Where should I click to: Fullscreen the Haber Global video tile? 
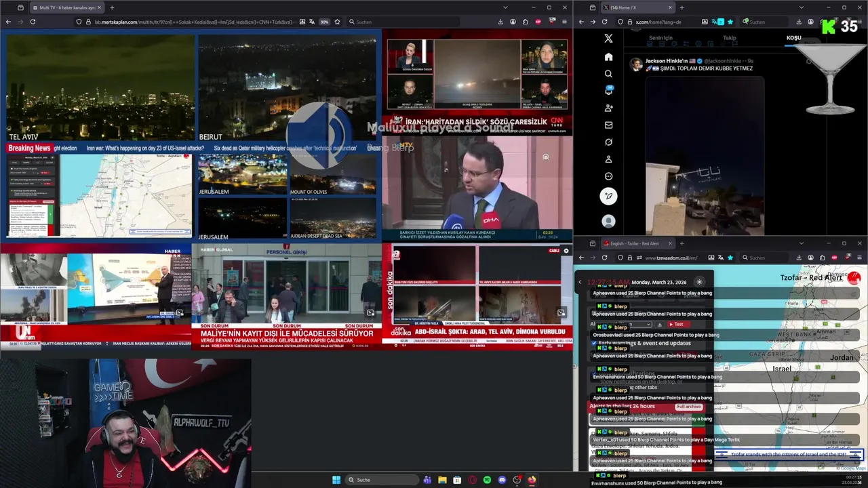pos(370,312)
